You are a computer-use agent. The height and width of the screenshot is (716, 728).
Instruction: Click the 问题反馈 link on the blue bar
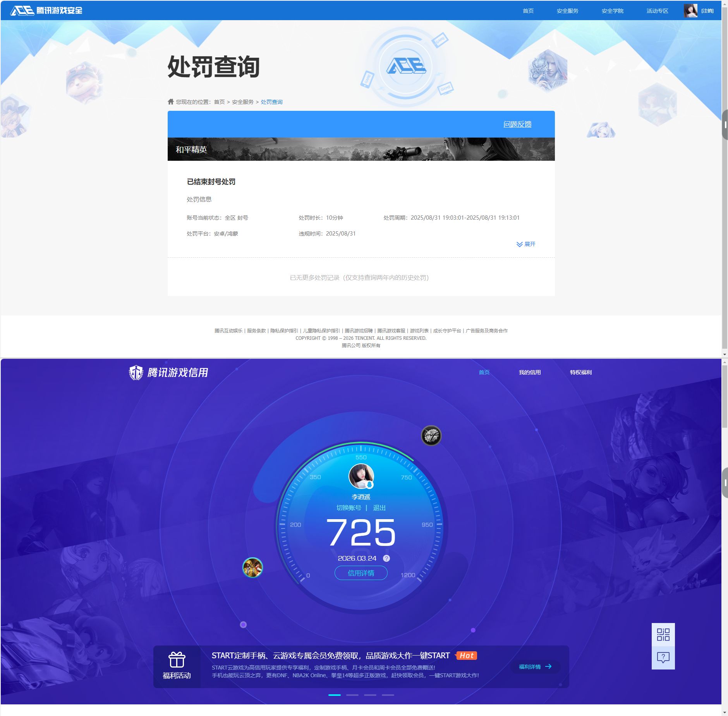(517, 124)
